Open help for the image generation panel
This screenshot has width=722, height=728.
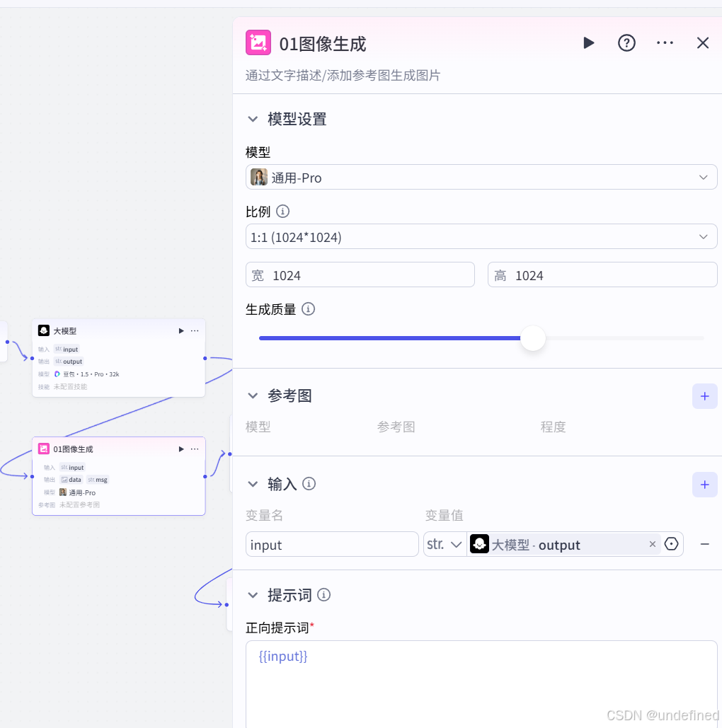626,43
